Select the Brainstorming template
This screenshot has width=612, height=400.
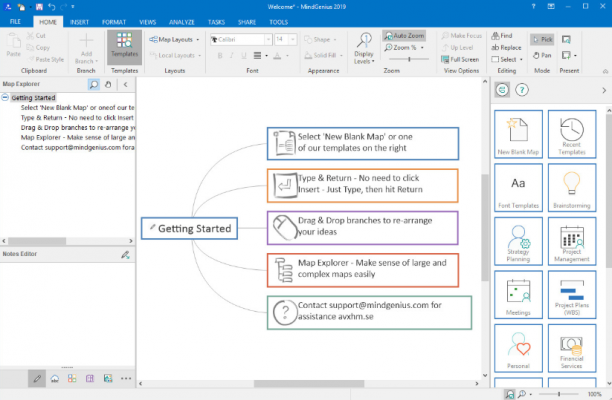[572, 188]
